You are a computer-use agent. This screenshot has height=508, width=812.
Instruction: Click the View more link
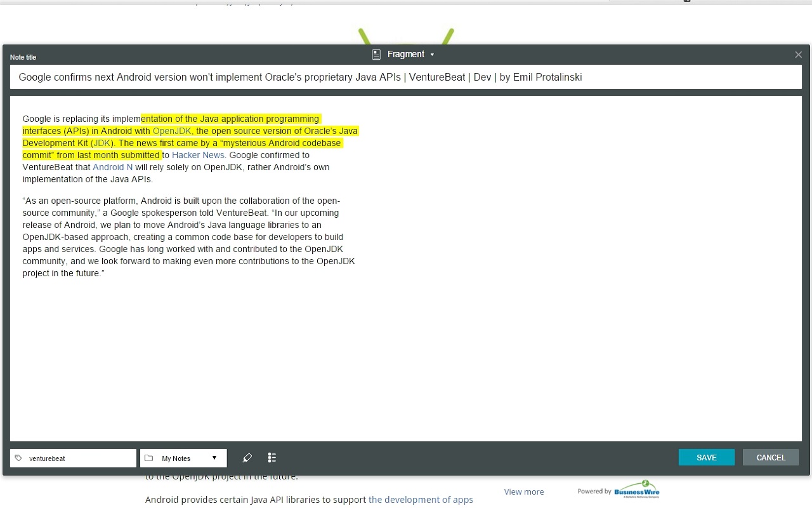(x=523, y=491)
